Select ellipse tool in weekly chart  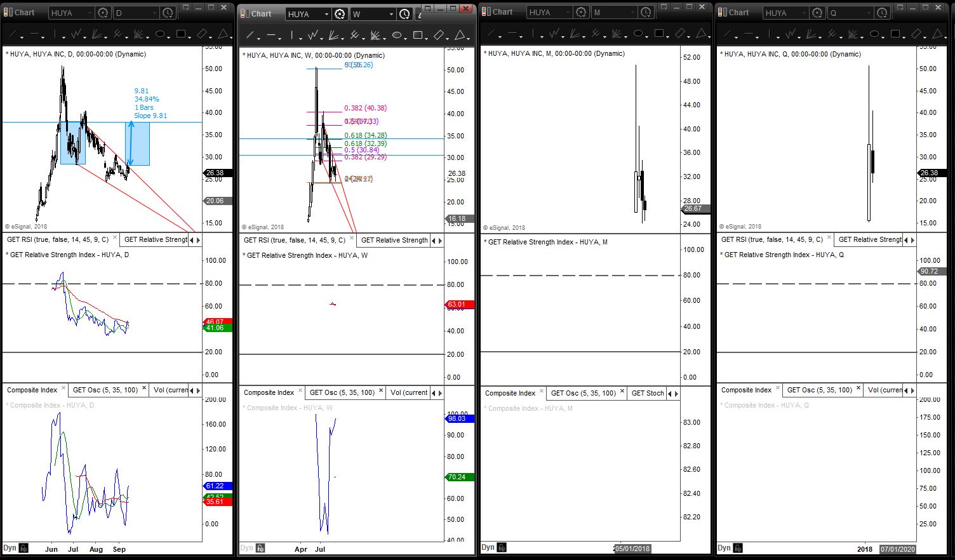(397, 35)
